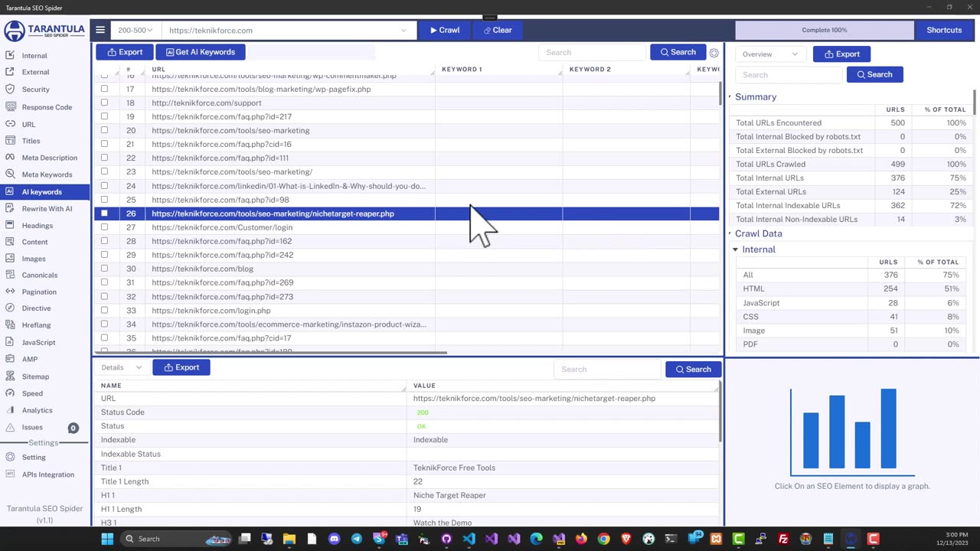
Task: Click the Response Code sidebar icon
Action: tap(10, 106)
